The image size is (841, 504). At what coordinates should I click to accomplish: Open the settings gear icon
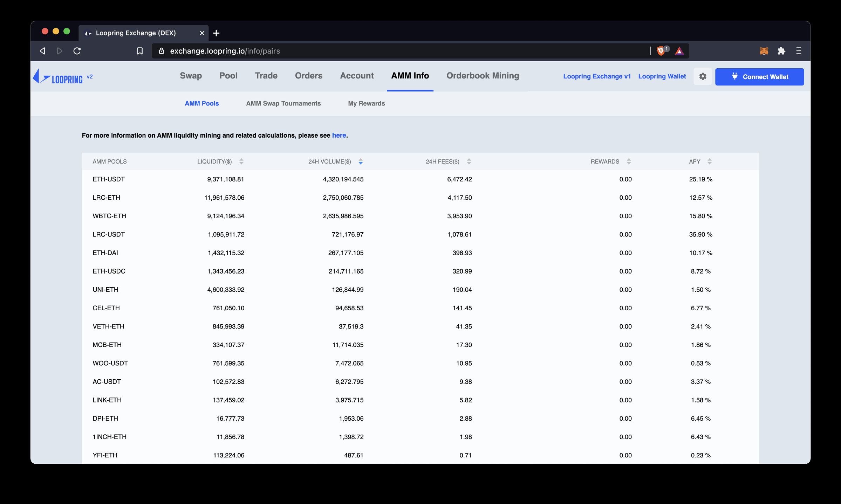coord(702,76)
